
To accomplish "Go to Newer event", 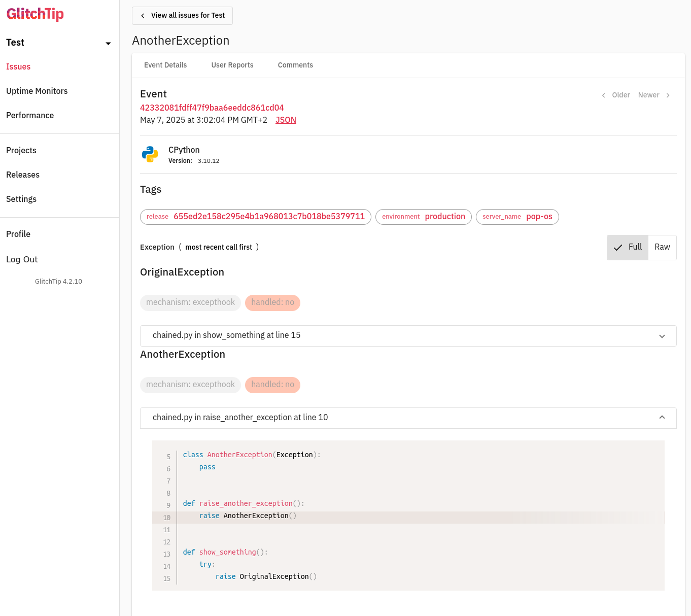I will (x=654, y=95).
